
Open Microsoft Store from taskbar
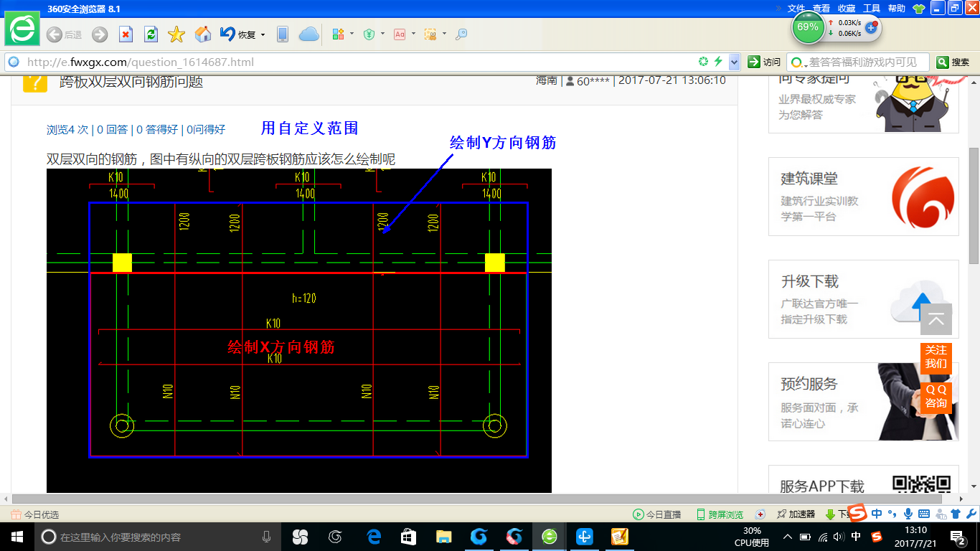[408, 537]
